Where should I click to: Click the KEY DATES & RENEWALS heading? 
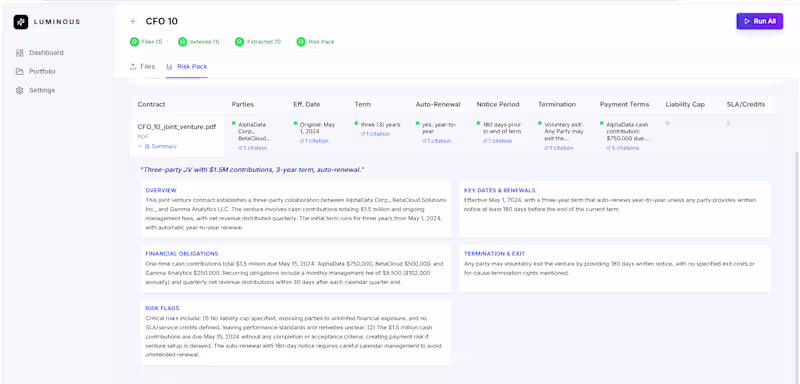(499, 190)
